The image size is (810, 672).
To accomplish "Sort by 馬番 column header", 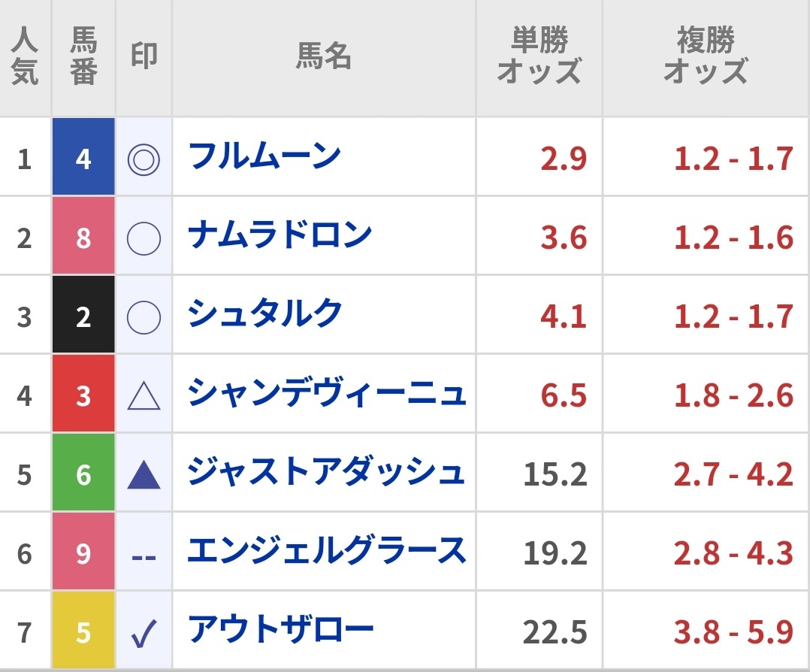I will 83,56.
